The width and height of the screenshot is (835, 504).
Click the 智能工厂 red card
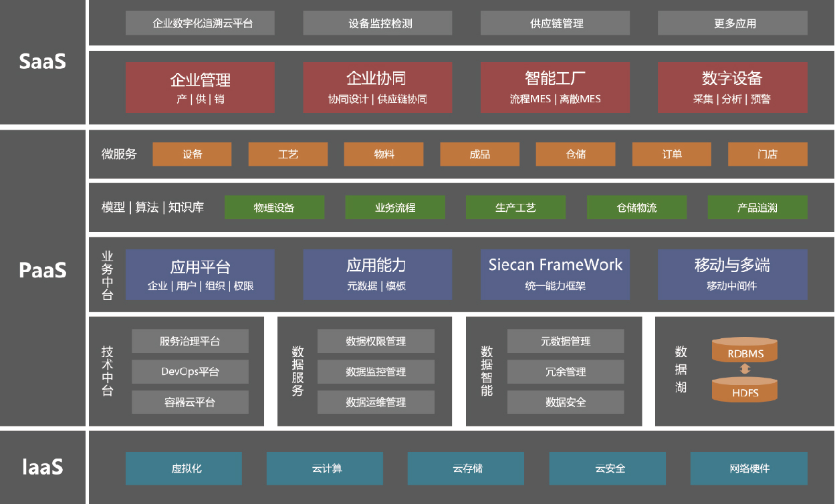pos(555,88)
